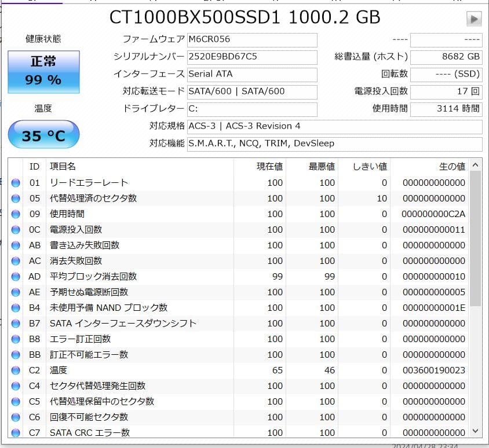
Task: Click status icon for AB 書き込み失敗回数
Action: 16,245
